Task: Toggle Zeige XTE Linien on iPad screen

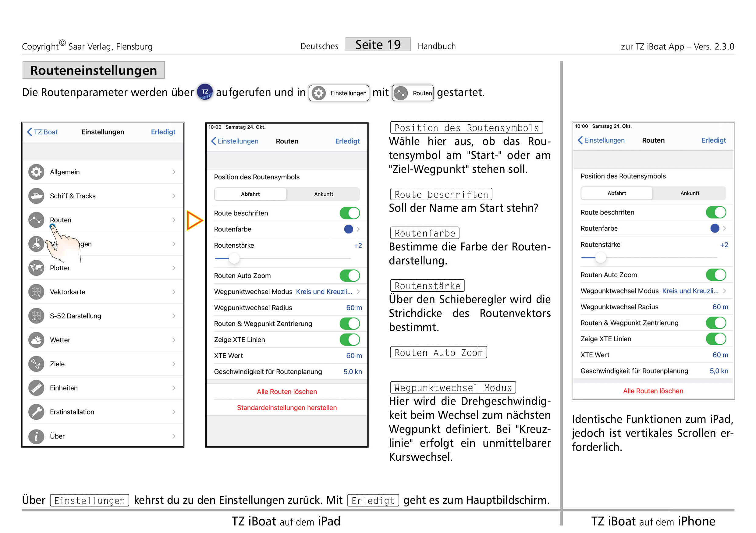Action: coord(350,340)
